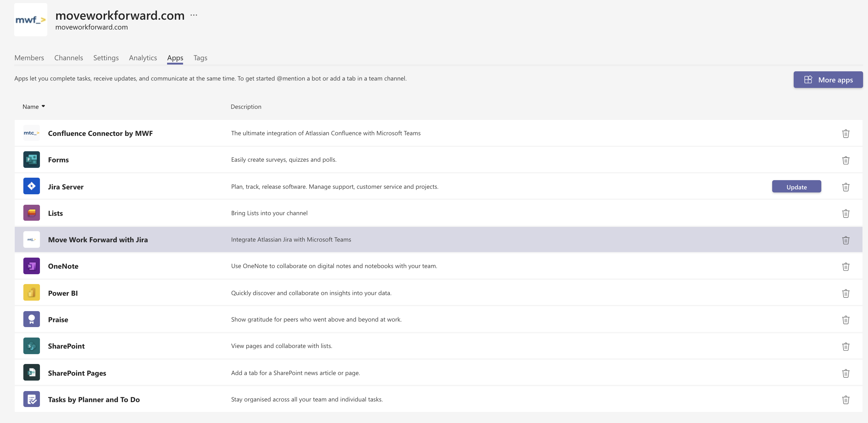The height and width of the screenshot is (423, 868).
Task: Go to the Channels tab
Action: 68,58
